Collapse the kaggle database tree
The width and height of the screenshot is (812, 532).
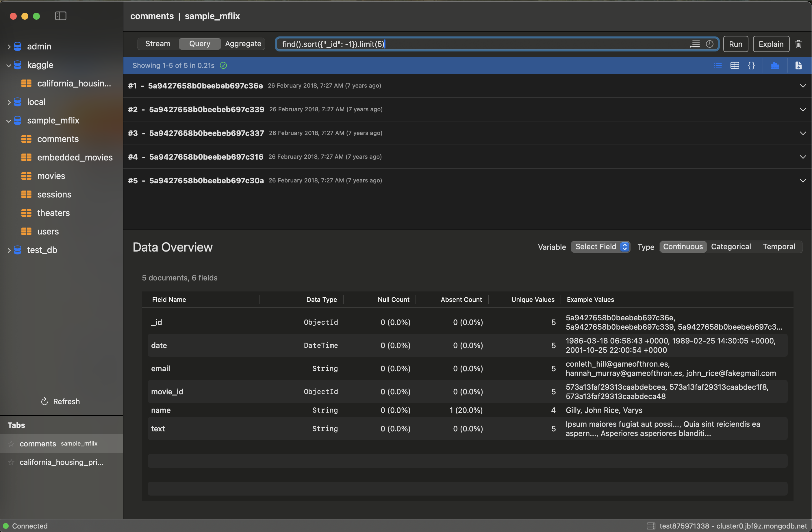coord(9,65)
